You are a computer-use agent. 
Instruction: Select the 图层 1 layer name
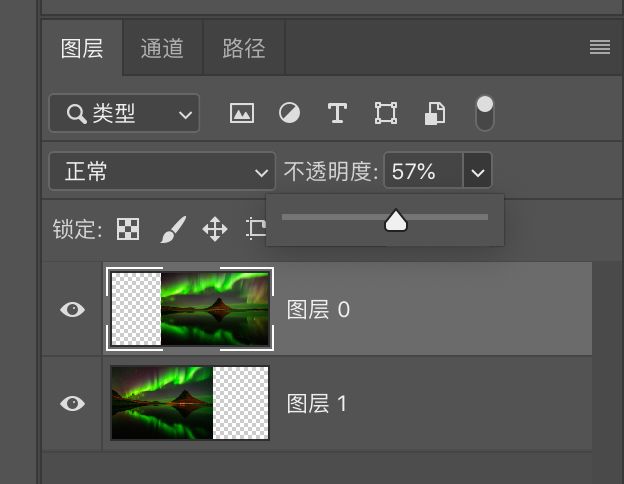coord(317,403)
